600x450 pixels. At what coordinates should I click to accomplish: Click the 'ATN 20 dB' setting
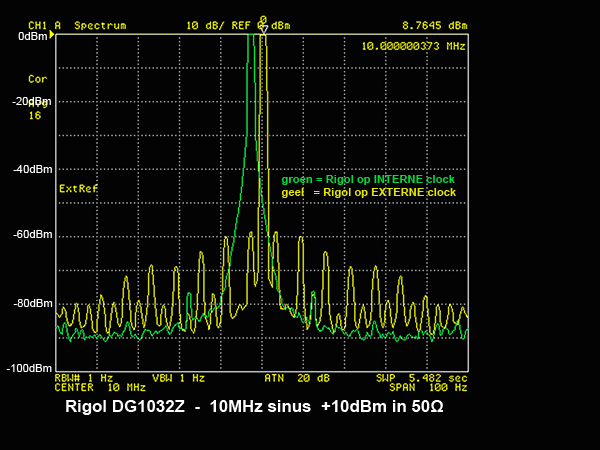click(x=297, y=378)
